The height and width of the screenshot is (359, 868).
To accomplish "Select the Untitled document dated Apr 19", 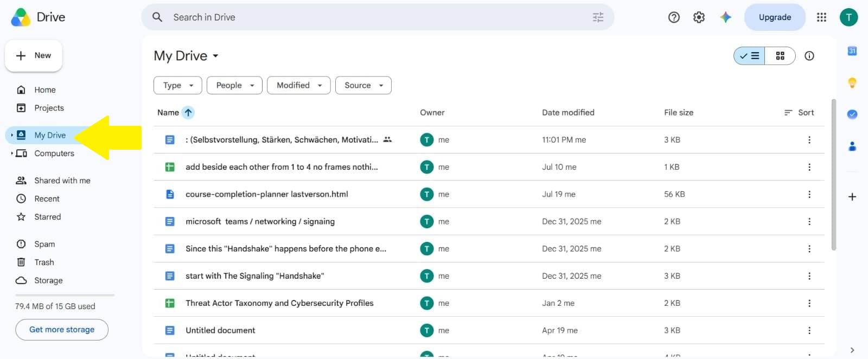I will tap(489, 330).
